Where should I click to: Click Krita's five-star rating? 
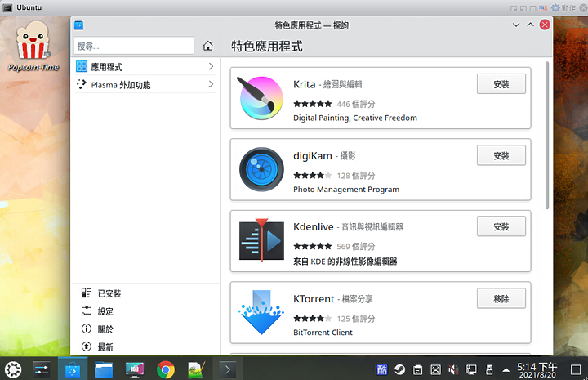click(312, 104)
